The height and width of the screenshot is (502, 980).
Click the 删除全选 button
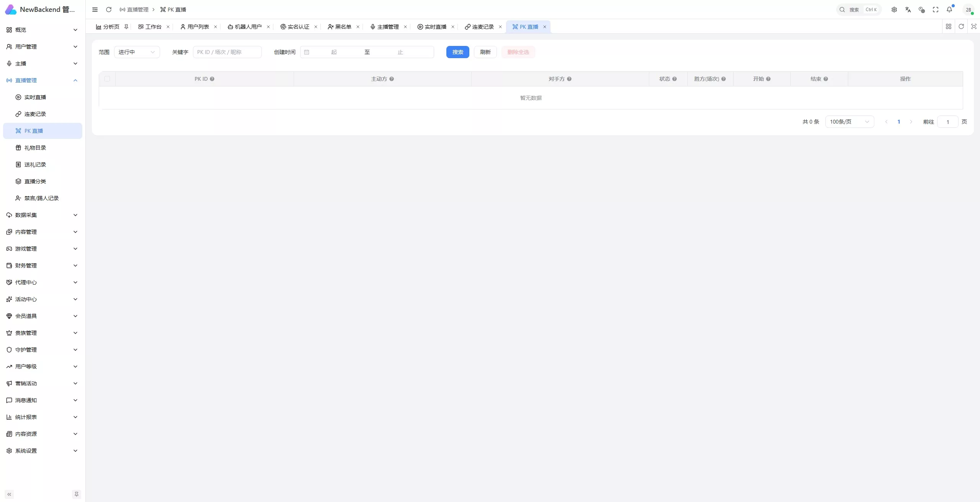coord(518,52)
